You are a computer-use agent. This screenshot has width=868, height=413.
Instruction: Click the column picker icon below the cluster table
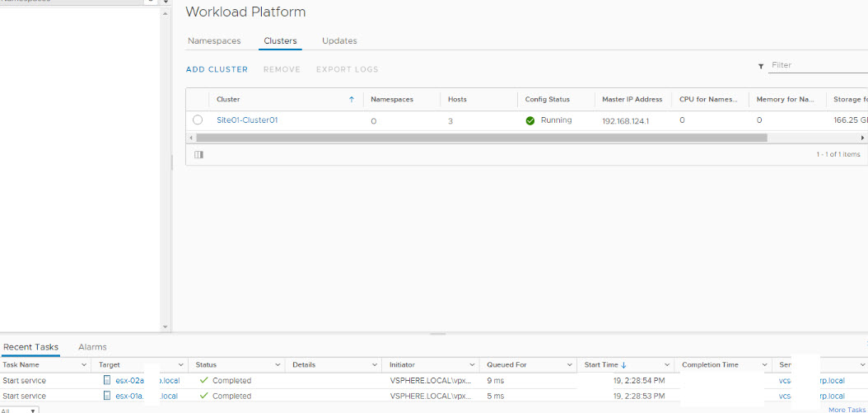198,154
